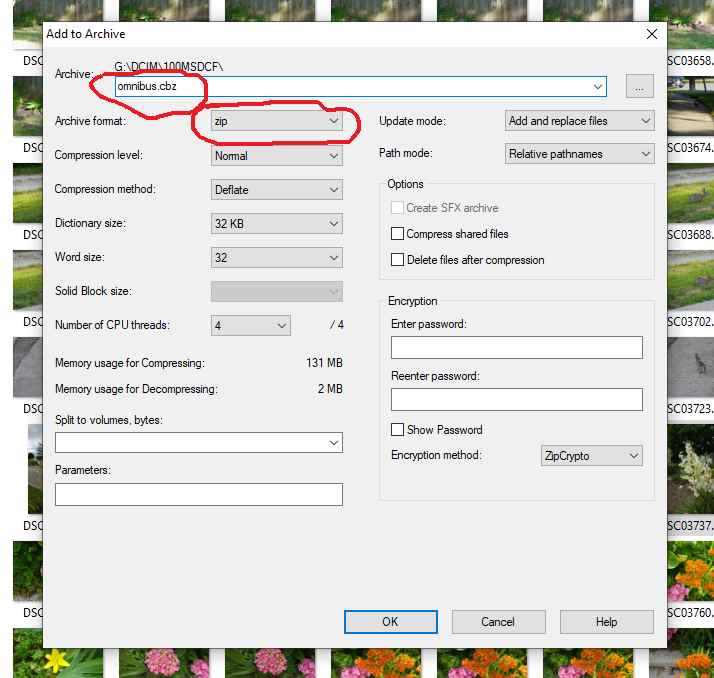Open the Update mode dropdown
The image size is (714, 678).
coord(579,121)
